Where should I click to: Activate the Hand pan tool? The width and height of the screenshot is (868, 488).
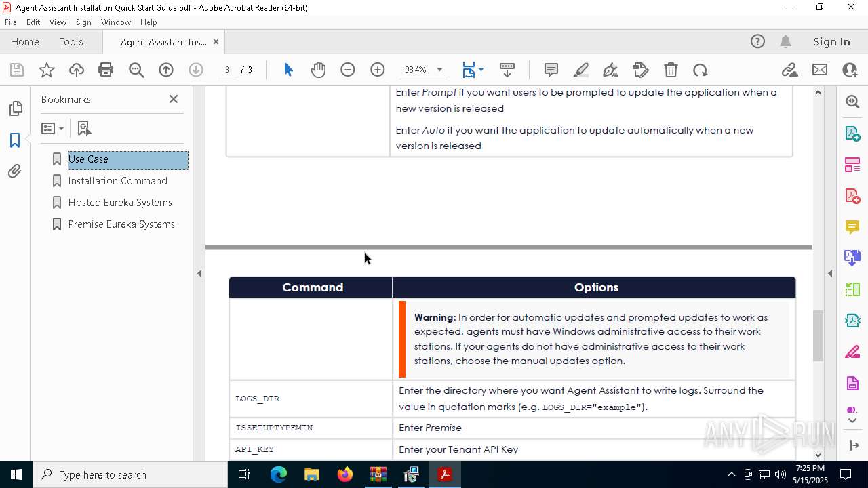tap(318, 70)
